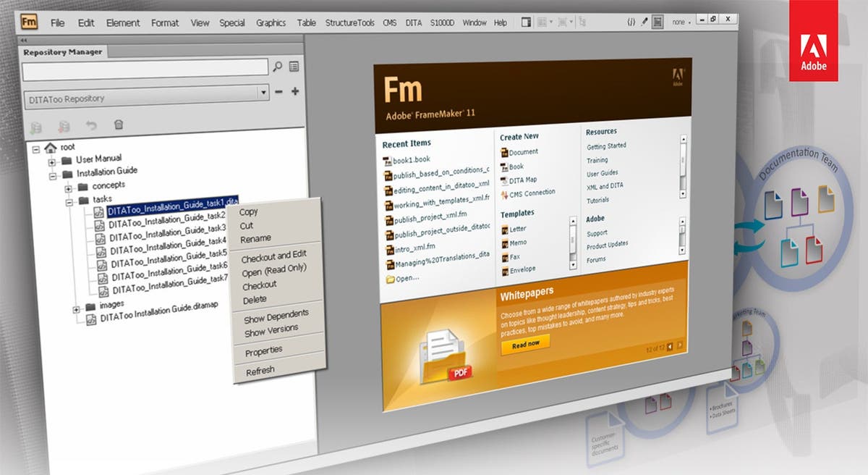
Task: Click the undo arrow in Repository Manager
Action: click(x=93, y=126)
